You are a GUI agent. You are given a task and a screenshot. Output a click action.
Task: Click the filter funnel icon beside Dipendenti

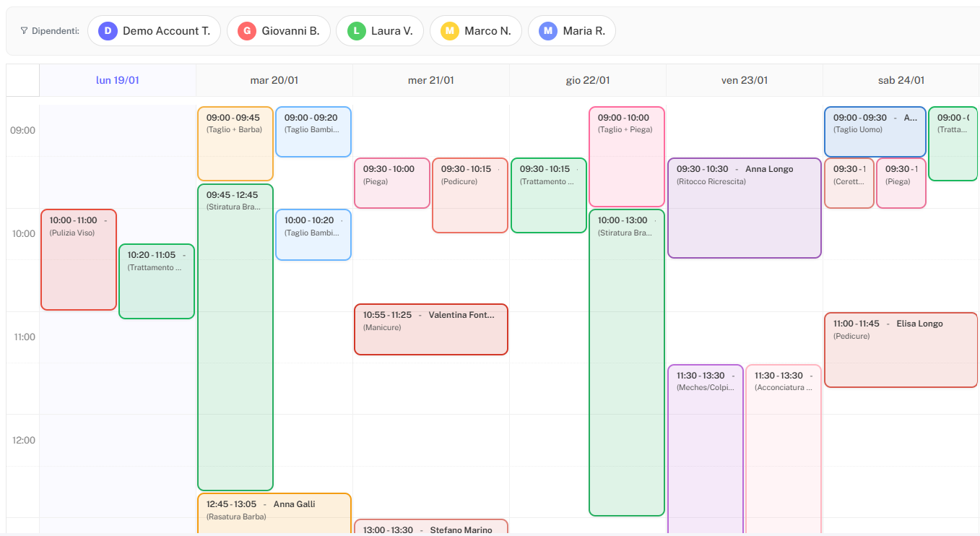24,30
